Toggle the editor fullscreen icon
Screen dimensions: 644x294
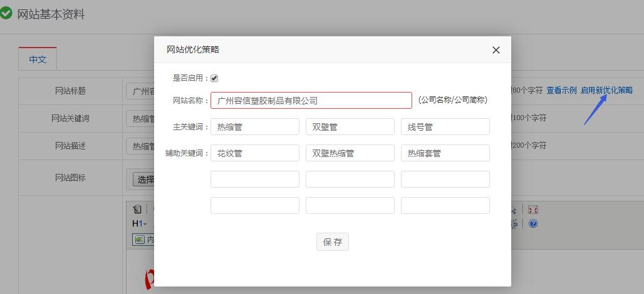533,210
